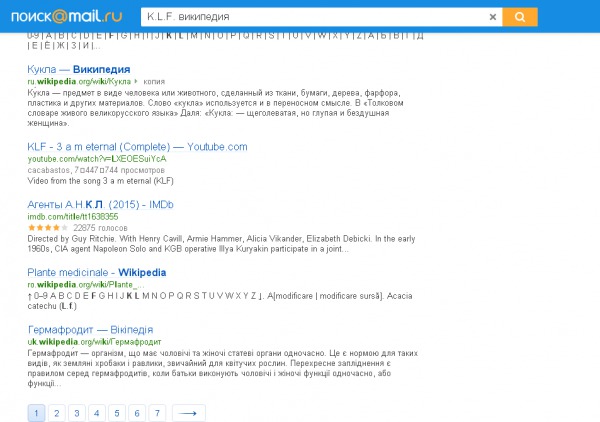Click the 'Directed by Guy Ritchie' snippet text
This screenshot has width=600, height=422.
pyautogui.click(x=221, y=244)
